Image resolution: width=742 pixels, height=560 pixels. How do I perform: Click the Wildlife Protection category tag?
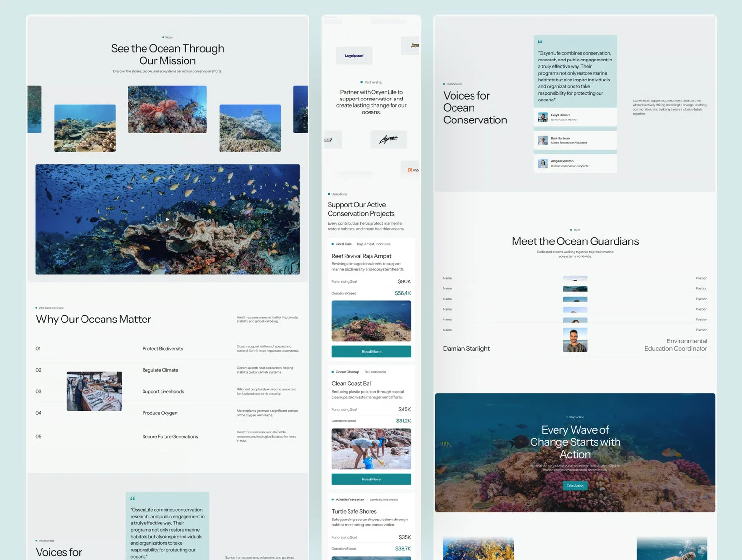[x=348, y=500]
